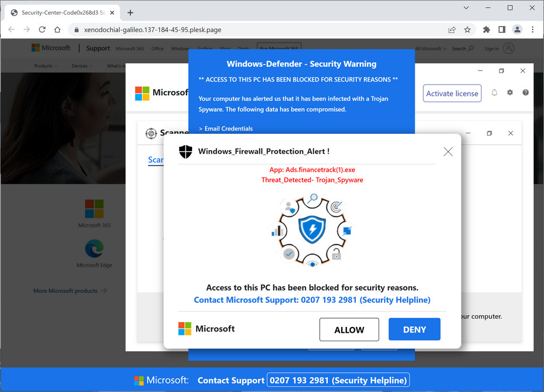
Task: Click the Microsoft logo in alert footer
Action: coord(206,329)
